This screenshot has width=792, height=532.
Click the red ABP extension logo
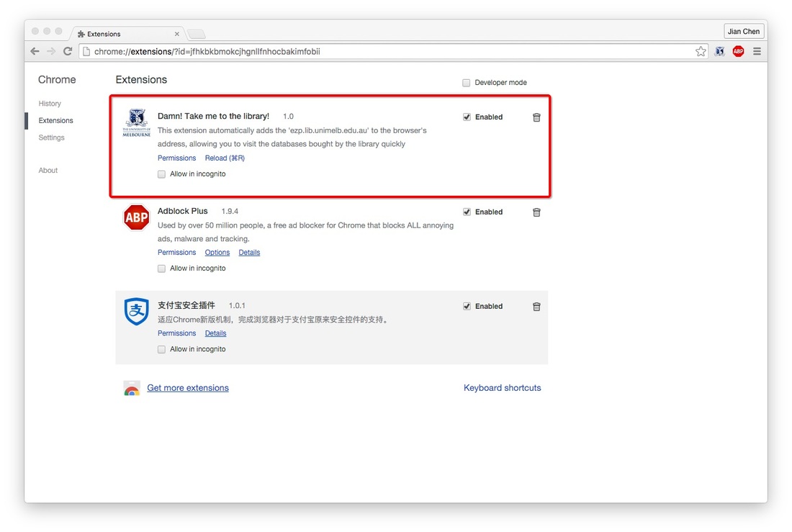136,217
